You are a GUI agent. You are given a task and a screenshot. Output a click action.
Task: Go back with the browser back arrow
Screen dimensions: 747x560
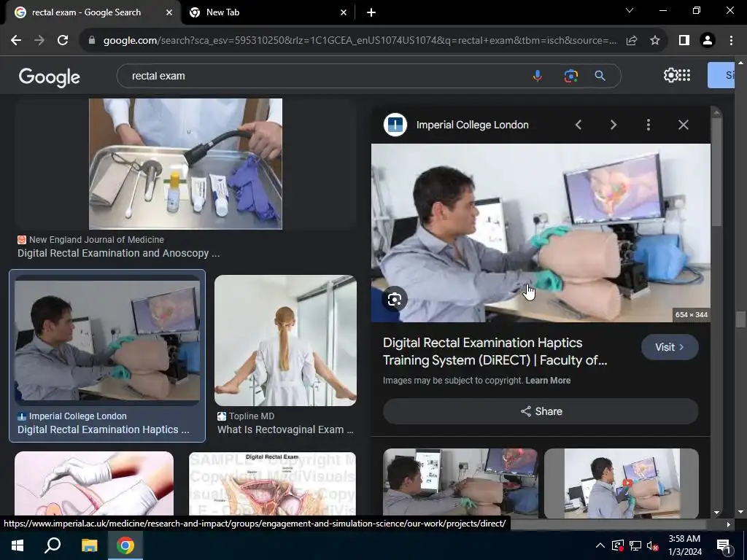[x=16, y=41]
